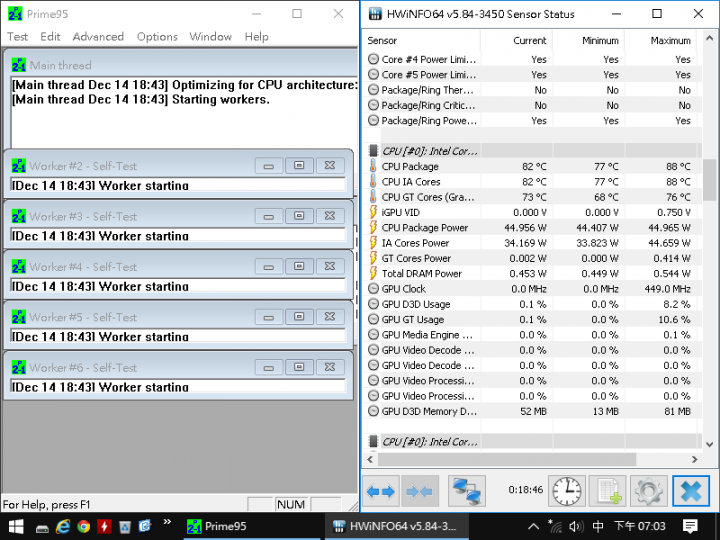
Task: Click the HWiNFO blue X close sensors button
Action: (691, 491)
